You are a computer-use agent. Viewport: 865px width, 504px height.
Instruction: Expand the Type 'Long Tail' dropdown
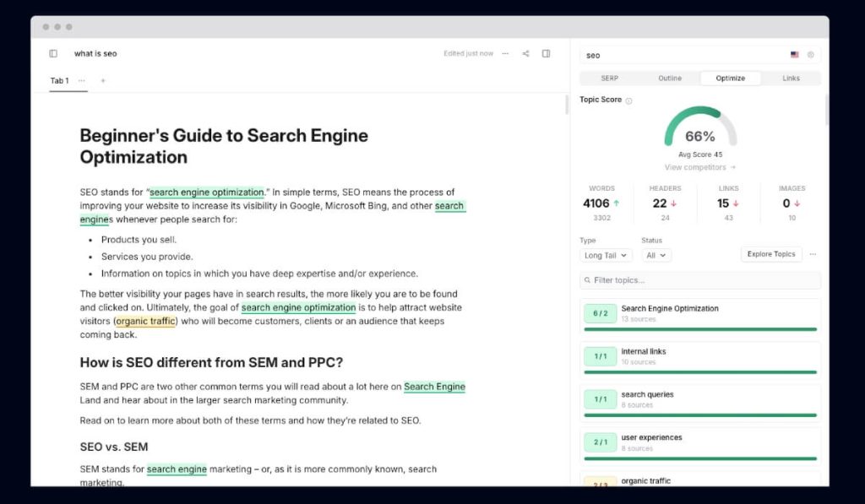click(x=606, y=255)
